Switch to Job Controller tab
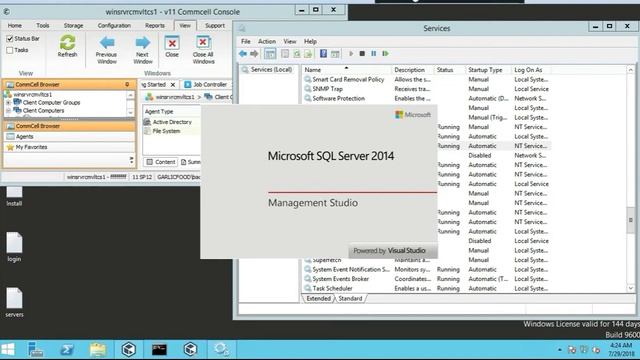 (206, 84)
